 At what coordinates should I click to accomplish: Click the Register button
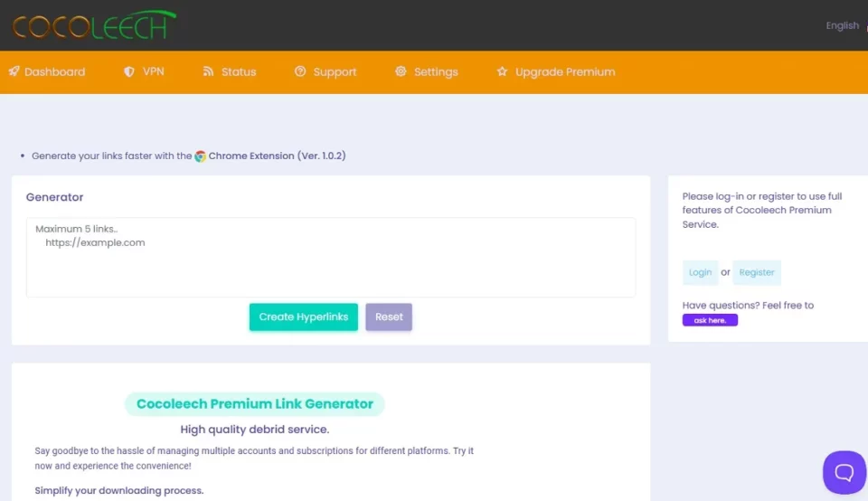757,272
